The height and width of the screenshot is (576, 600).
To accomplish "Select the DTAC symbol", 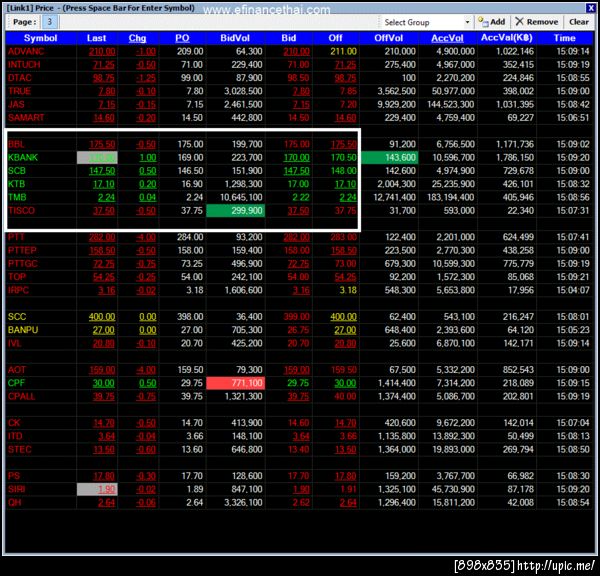I will tap(20, 78).
